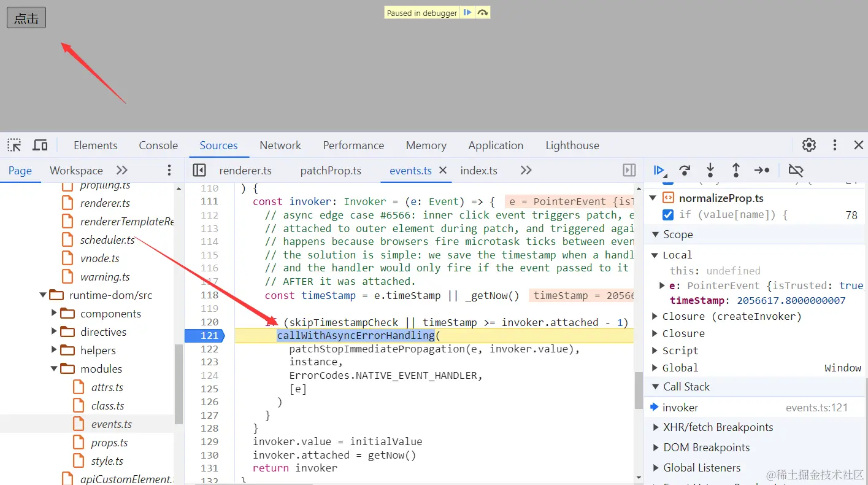Open scheduler.ts in the file tree
The width and height of the screenshot is (868, 485).
(107, 240)
